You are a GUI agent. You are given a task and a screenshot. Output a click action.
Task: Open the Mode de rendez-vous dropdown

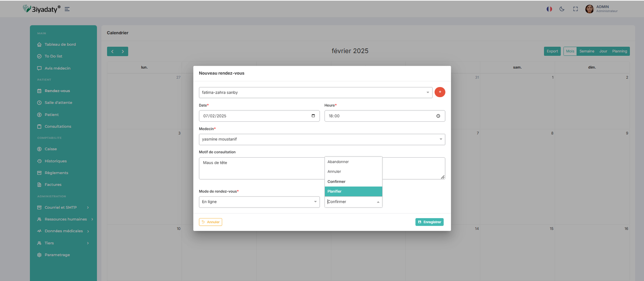coord(259,202)
